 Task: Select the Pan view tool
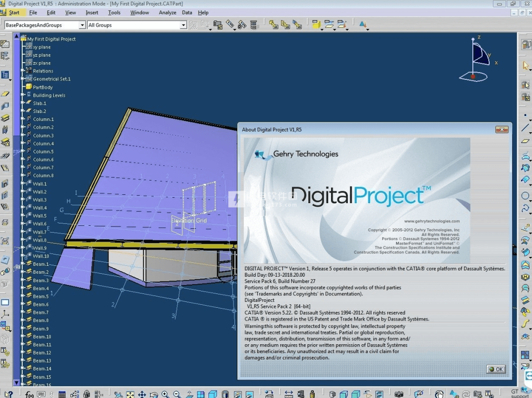[142, 394]
